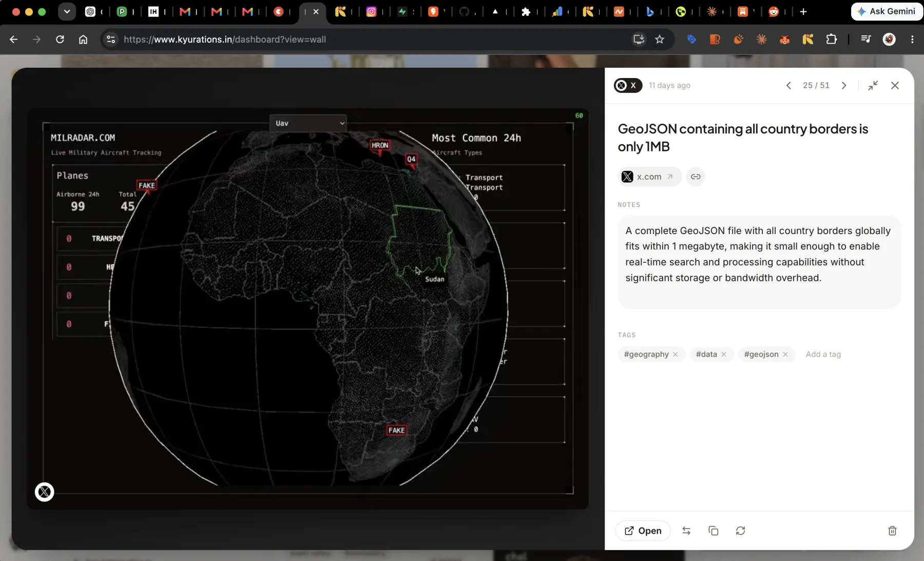Click the address bar URL

tap(225, 40)
